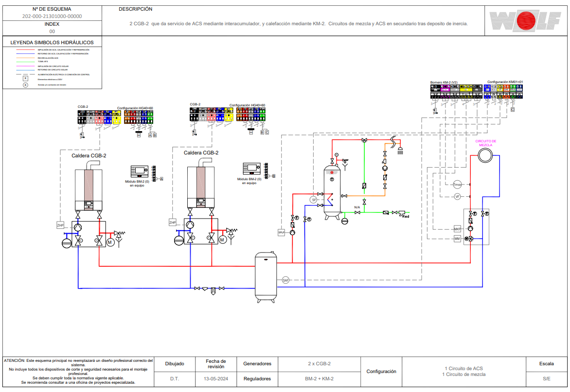Select the MM mixer motor box
570x392 pixels.
tap(457, 239)
